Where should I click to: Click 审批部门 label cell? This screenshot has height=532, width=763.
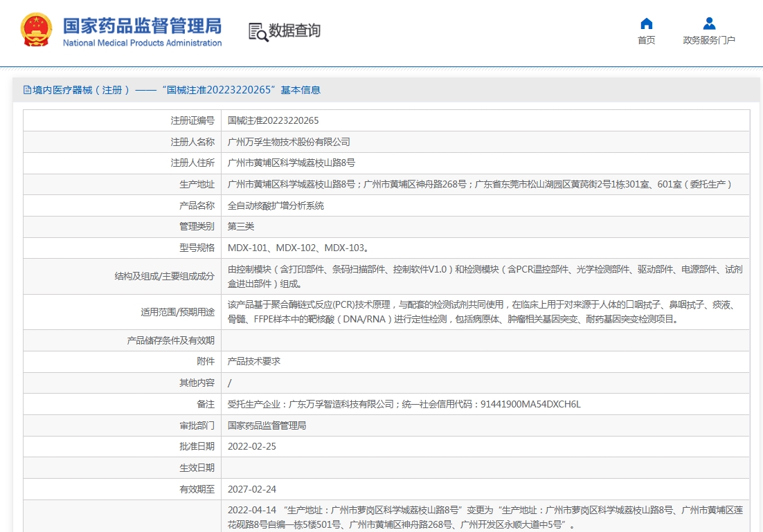click(122, 425)
